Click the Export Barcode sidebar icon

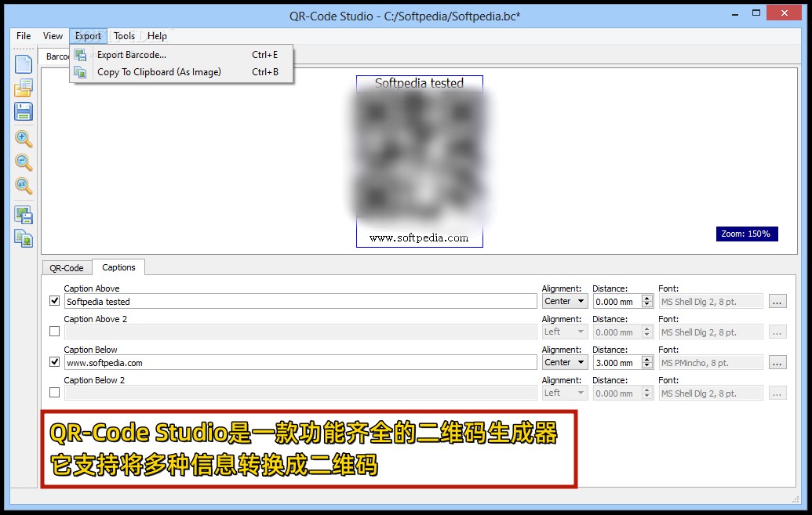pos(24,215)
